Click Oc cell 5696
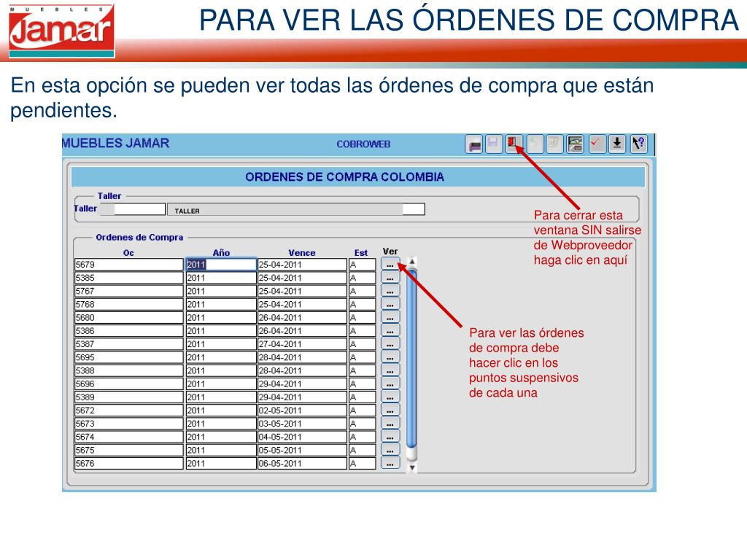This screenshot has height=560, width=747. coord(128,384)
